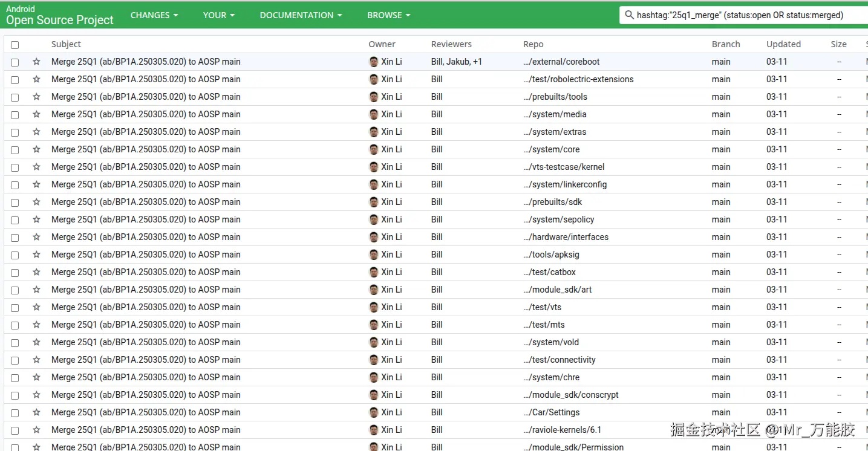Toggle the select-all checkbox in header
Screen dimensions: 868x451
tap(15, 45)
